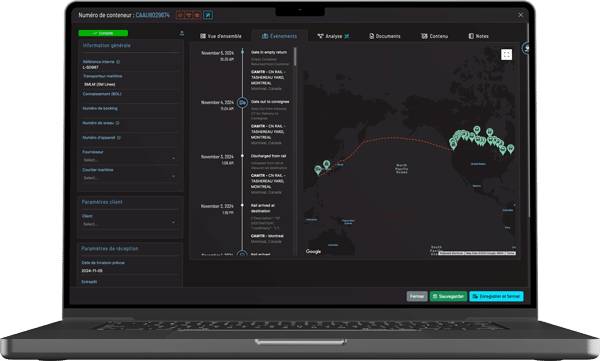Click the 'Gate in empty return' event title

point(269,52)
